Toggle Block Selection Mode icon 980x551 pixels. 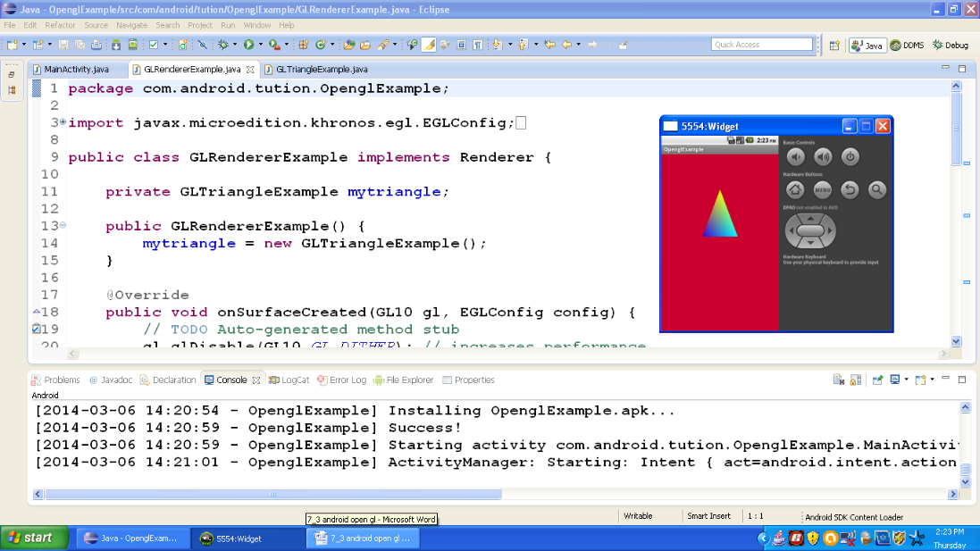(461, 45)
